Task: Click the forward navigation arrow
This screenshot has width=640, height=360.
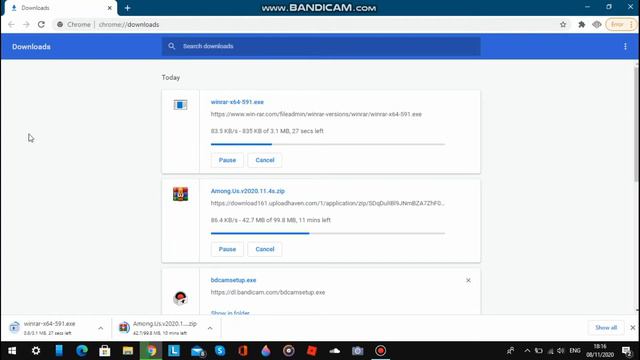Action: pos(26,24)
